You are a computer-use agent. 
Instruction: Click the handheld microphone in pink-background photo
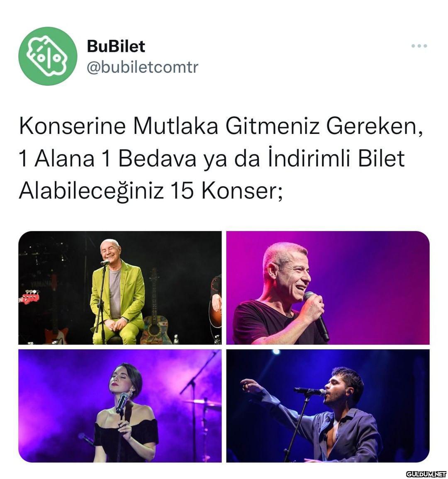(317, 316)
